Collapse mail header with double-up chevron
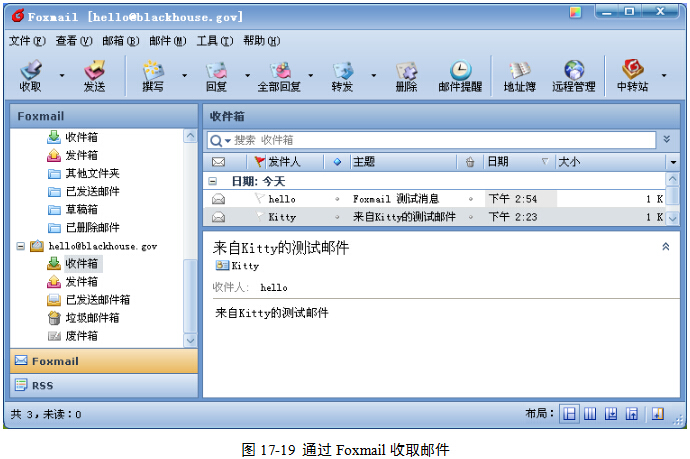Image resolution: width=690 pixels, height=459 pixels. 666,247
